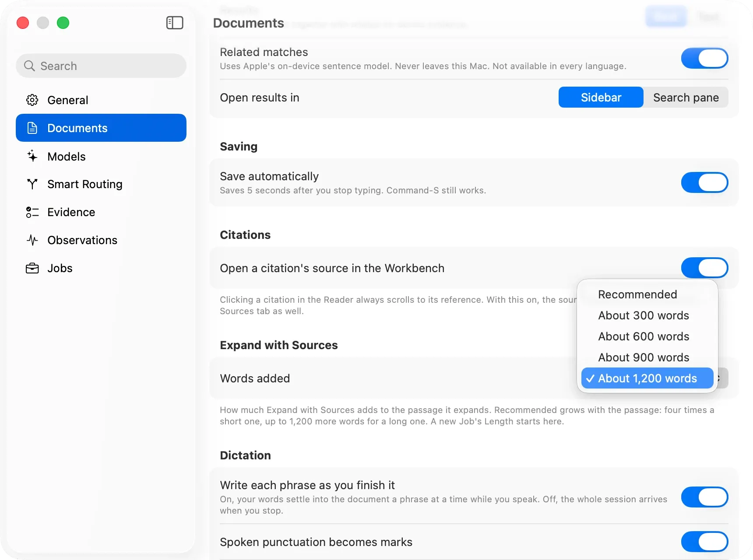The width and height of the screenshot is (753, 560).
Task: Click the Saving section heading
Action: point(239,147)
